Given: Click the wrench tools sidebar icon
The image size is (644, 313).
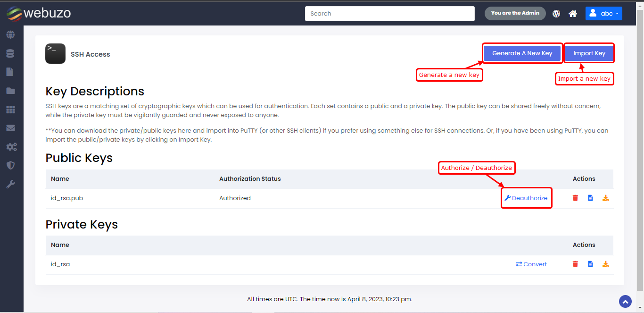Looking at the screenshot, I should click(x=10, y=184).
